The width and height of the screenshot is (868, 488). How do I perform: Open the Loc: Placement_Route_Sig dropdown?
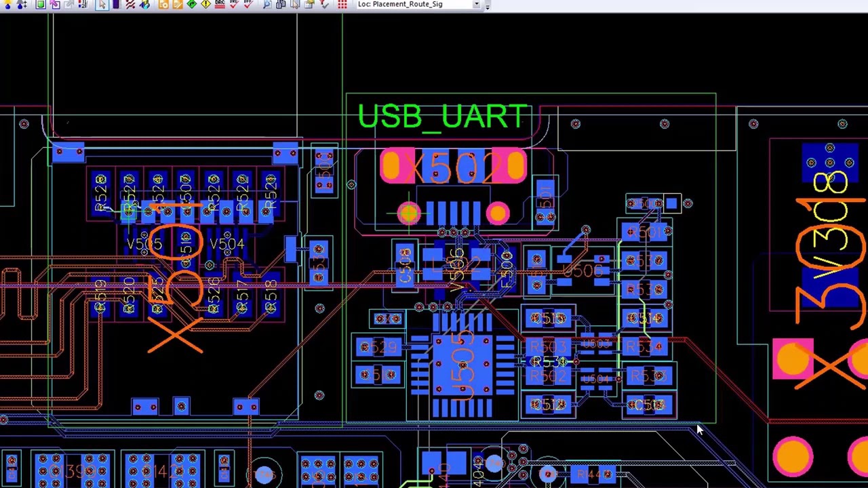pyautogui.click(x=418, y=4)
